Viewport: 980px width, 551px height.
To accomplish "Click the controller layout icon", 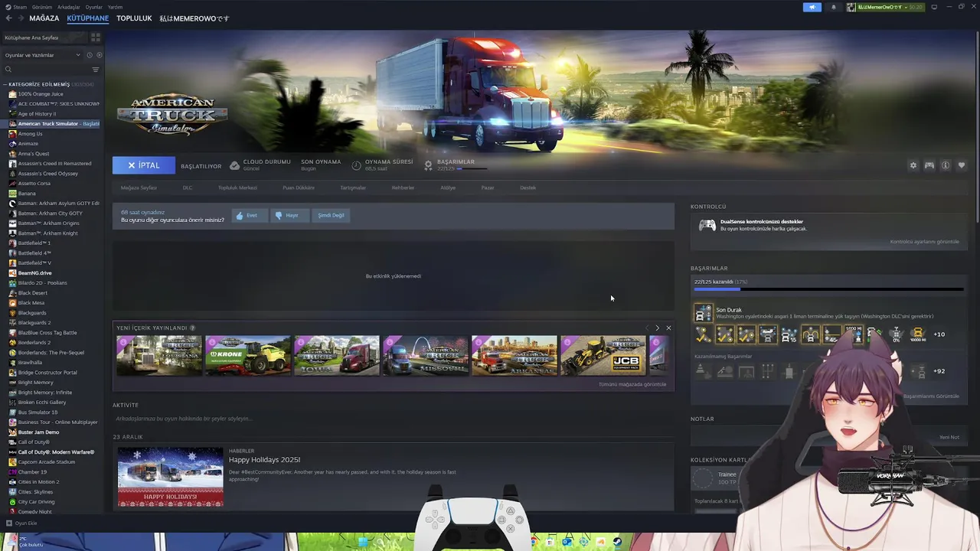I will point(929,165).
